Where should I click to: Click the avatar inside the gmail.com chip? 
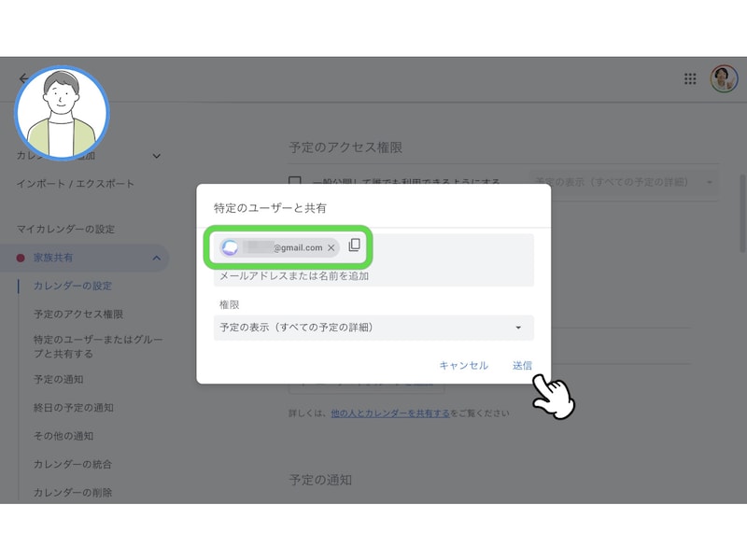pyautogui.click(x=230, y=247)
